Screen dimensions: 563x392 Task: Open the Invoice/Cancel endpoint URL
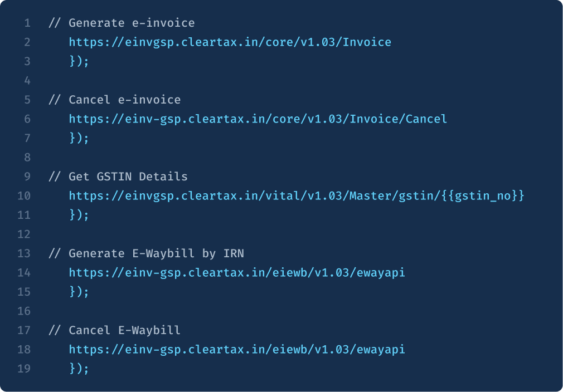[258, 119]
